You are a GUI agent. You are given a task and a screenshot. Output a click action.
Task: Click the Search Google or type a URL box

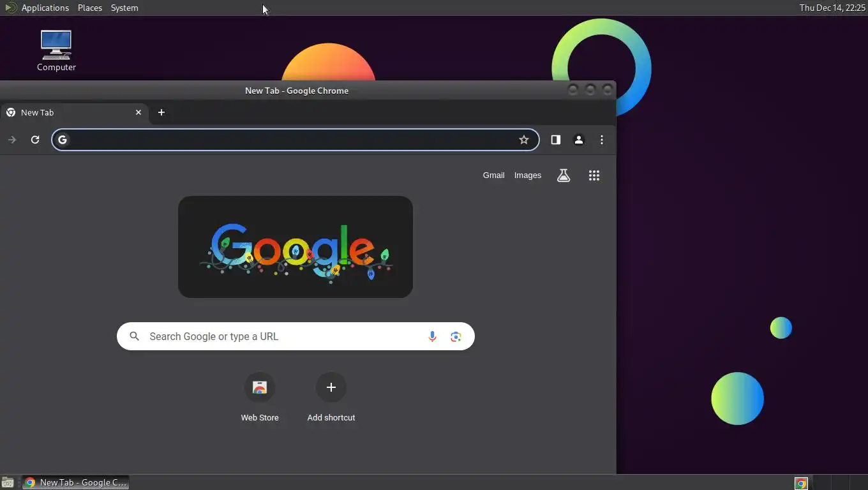pos(296,336)
